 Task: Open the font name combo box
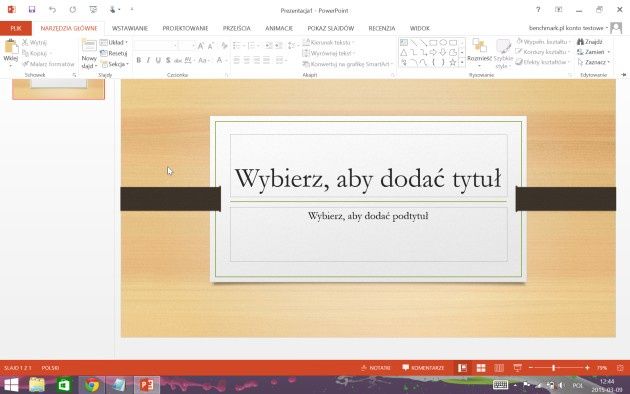click(x=156, y=46)
